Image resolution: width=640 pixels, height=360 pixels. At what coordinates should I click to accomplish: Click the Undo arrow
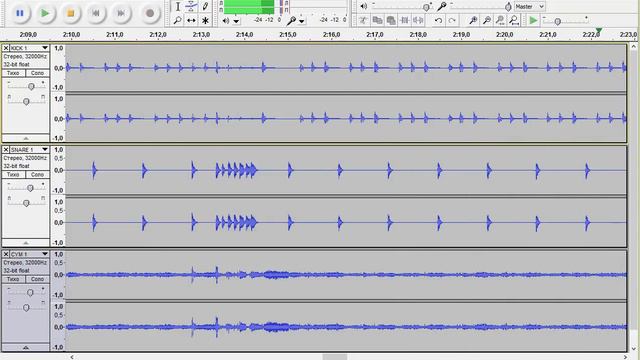(438, 20)
